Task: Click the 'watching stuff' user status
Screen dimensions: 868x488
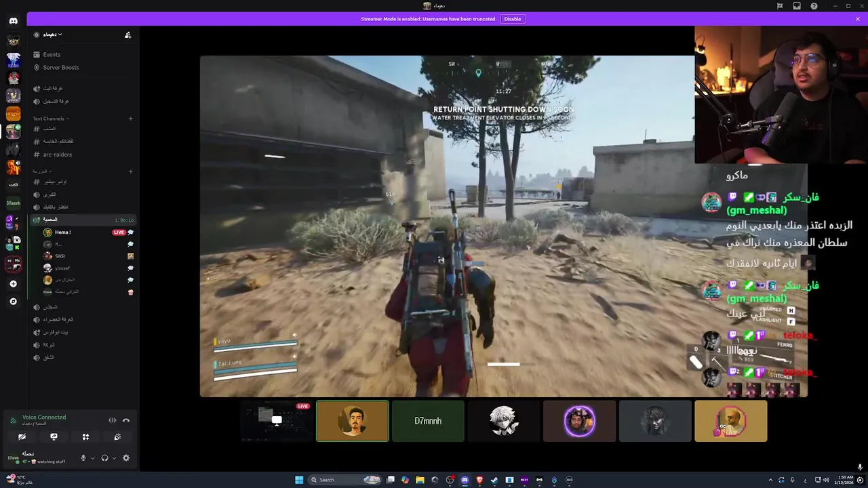Action: [51, 462]
